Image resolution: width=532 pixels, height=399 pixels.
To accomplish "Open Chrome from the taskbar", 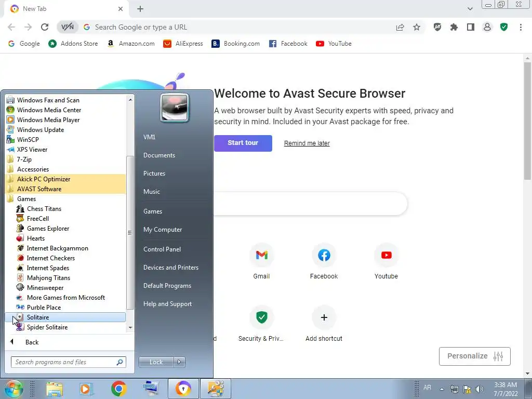I will [118, 389].
